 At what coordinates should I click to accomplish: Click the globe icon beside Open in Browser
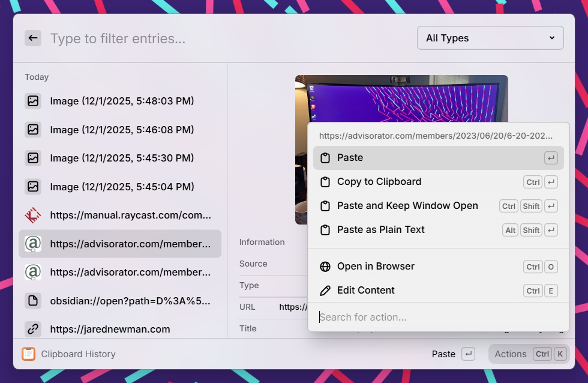click(326, 266)
